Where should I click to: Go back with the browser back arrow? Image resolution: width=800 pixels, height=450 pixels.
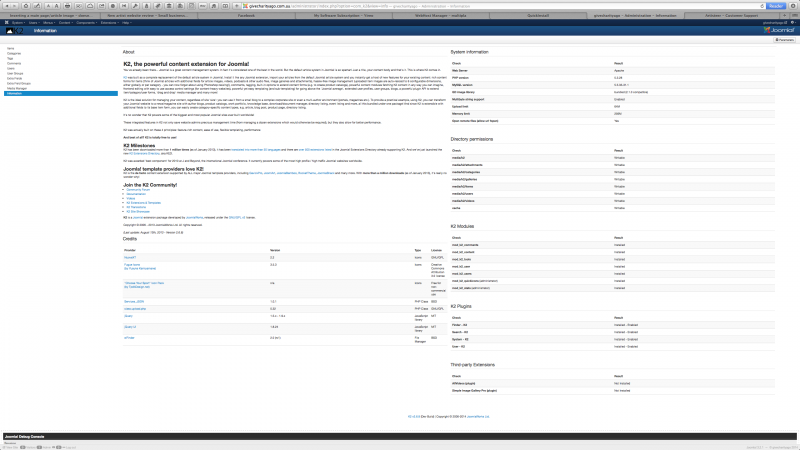tap(6, 6)
